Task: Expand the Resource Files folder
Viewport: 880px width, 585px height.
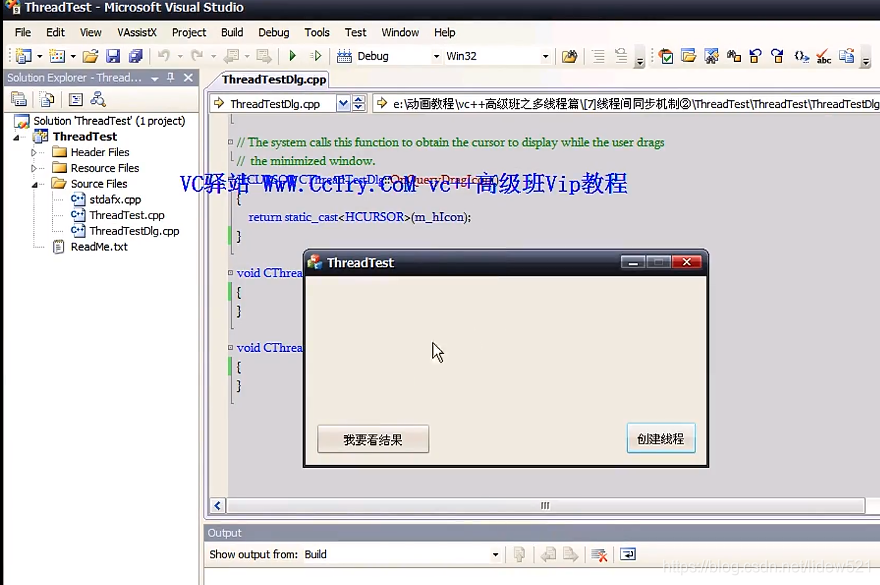Action: (33, 168)
